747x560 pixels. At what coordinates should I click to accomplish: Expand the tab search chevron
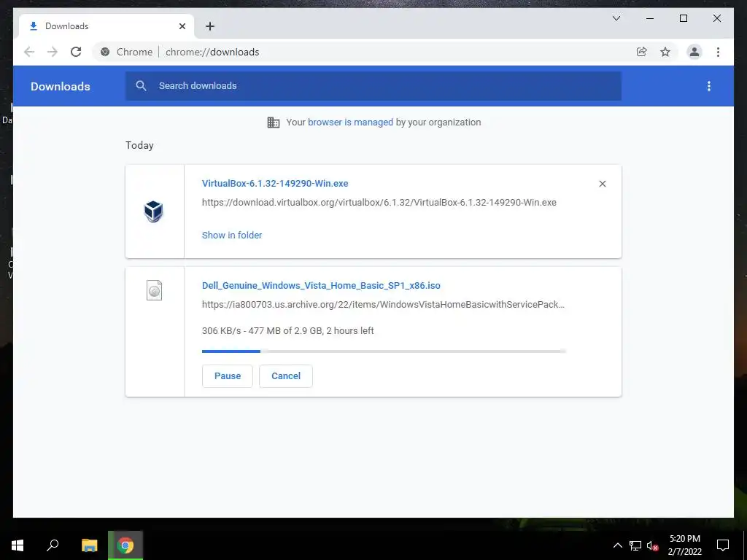pos(616,18)
